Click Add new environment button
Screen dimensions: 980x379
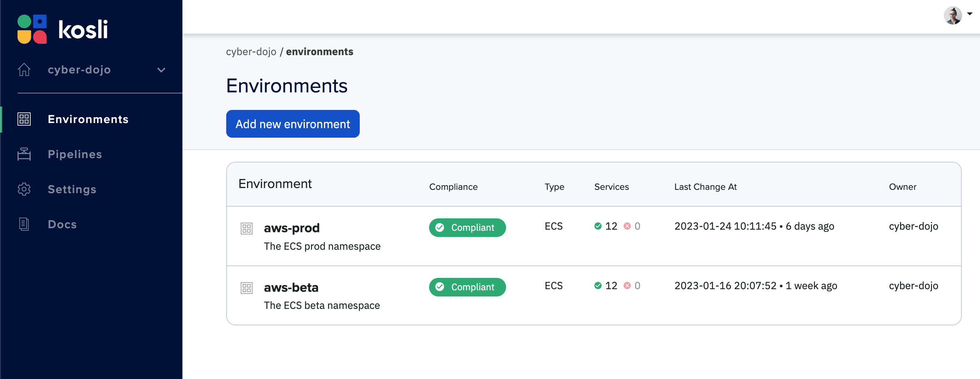[x=293, y=124]
